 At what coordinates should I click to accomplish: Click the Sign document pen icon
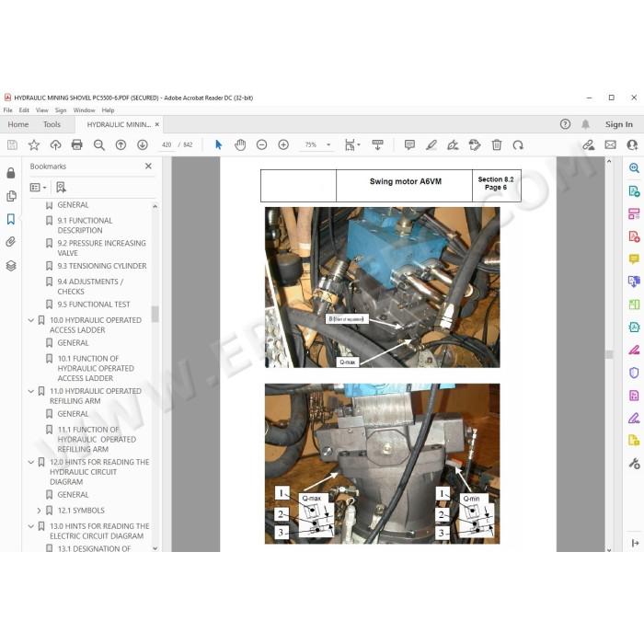(x=453, y=144)
